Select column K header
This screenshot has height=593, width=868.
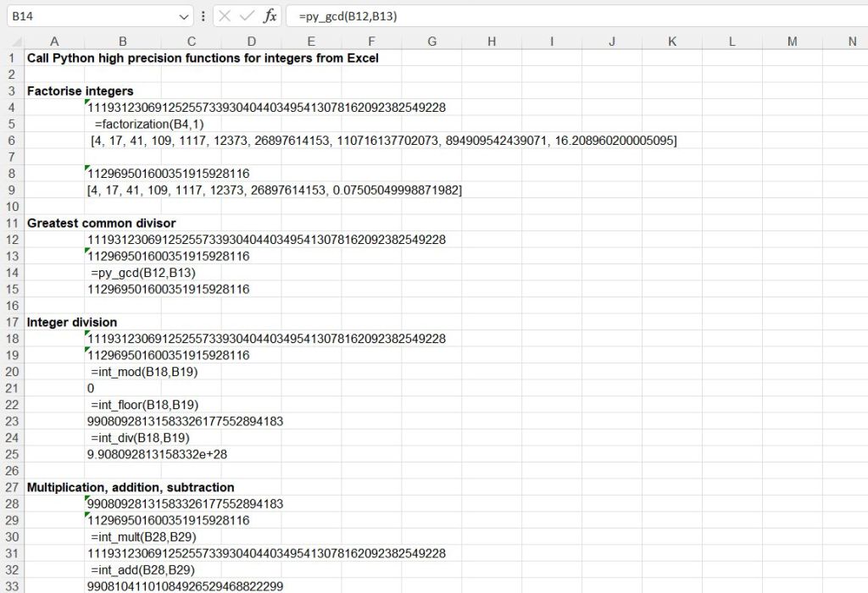(x=671, y=42)
